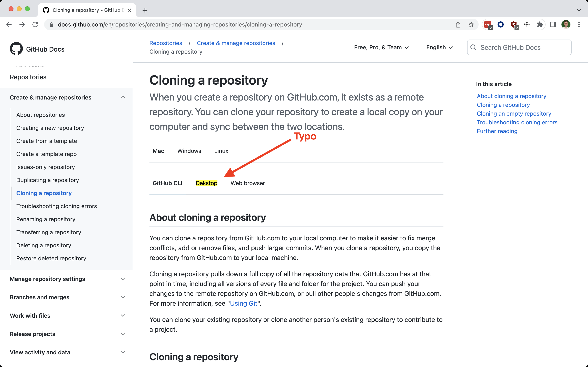Jump to Troubleshooting cloning errors in article list
This screenshot has height=367, width=588.
coord(517,122)
